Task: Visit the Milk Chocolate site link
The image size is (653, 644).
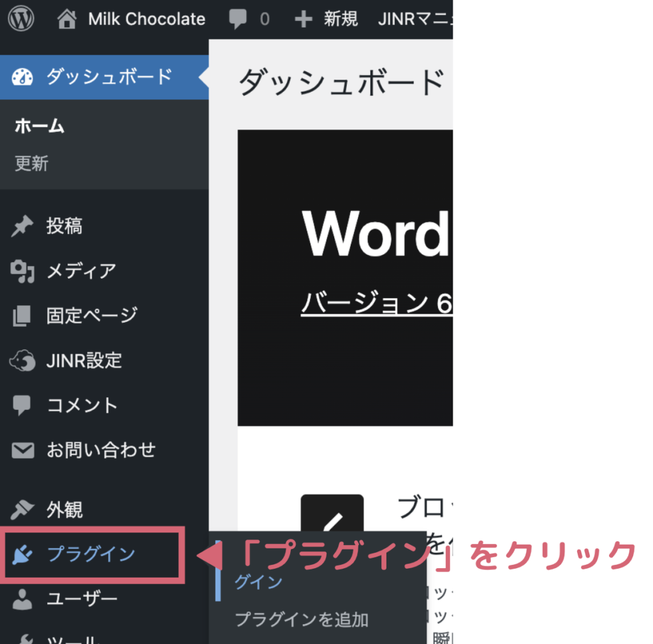Action: pyautogui.click(x=147, y=19)
